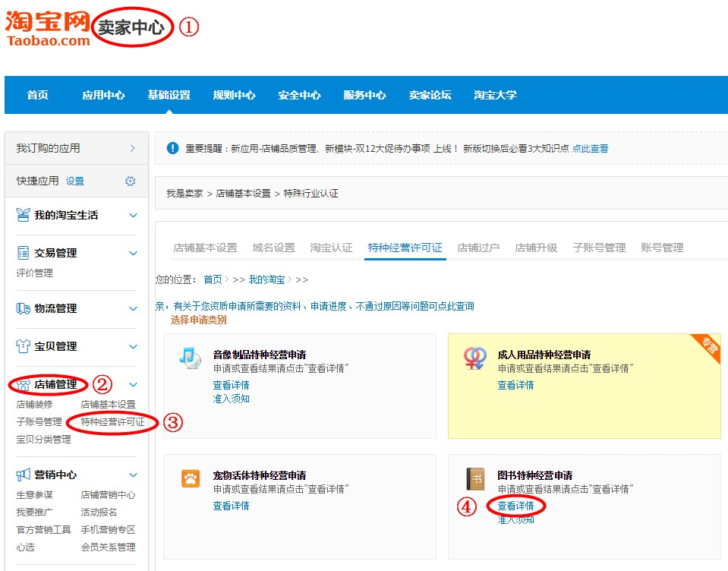Switch to 域名设置 tab
728x571 pixels.
(x=274, y=248)
